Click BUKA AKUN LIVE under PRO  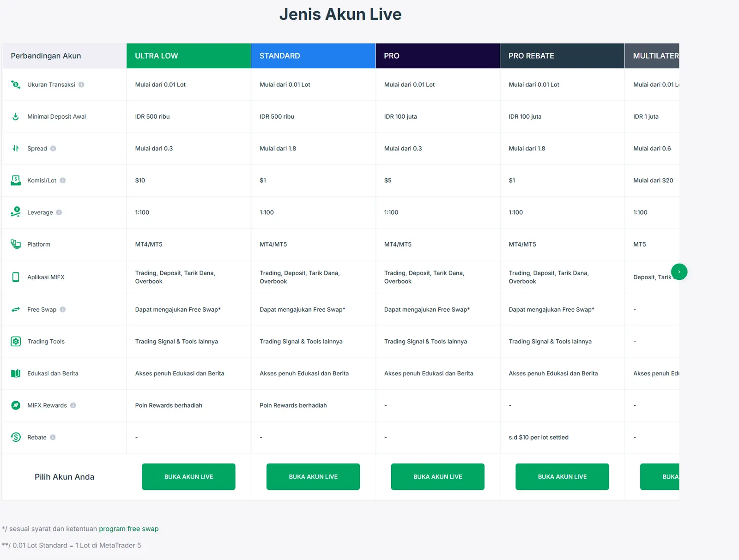[438, 476]
